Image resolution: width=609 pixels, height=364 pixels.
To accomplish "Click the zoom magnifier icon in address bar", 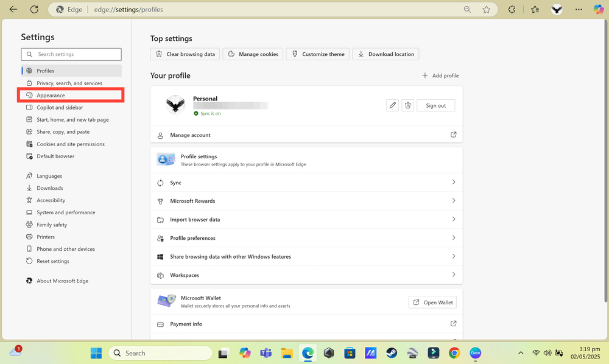I will (x=467, y=9).
